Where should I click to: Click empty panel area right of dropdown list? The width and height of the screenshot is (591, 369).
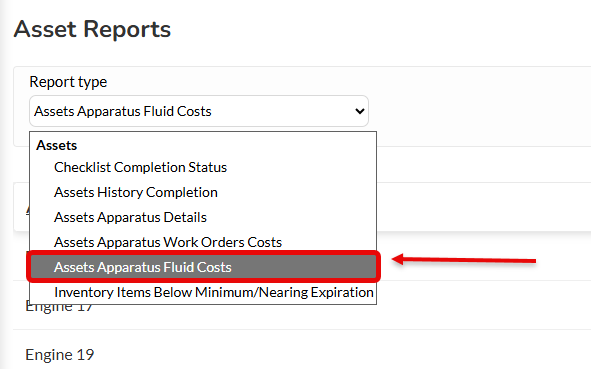coord(482,207)
